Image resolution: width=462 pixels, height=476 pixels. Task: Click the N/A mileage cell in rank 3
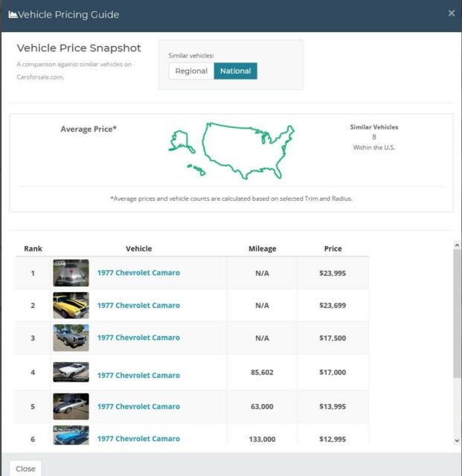click(x=262, y=338)
